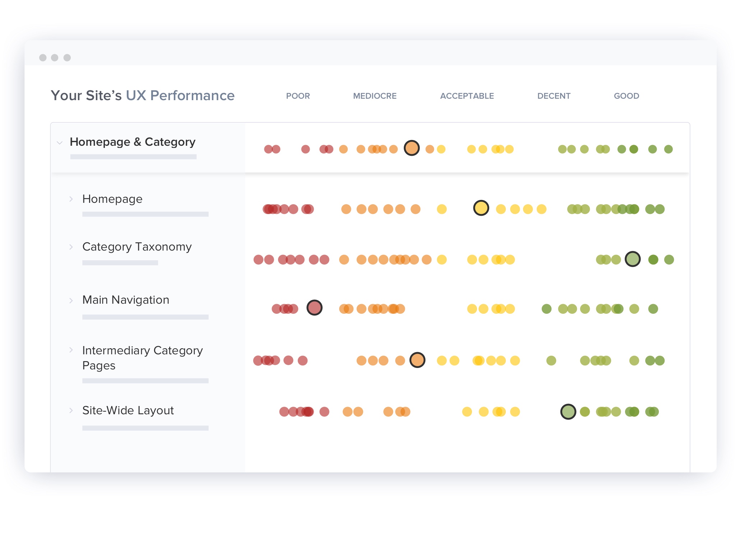Viewport: 740px width, 560px height.
Task: Open the Category Taxonomy label
Action: (137, 247)
